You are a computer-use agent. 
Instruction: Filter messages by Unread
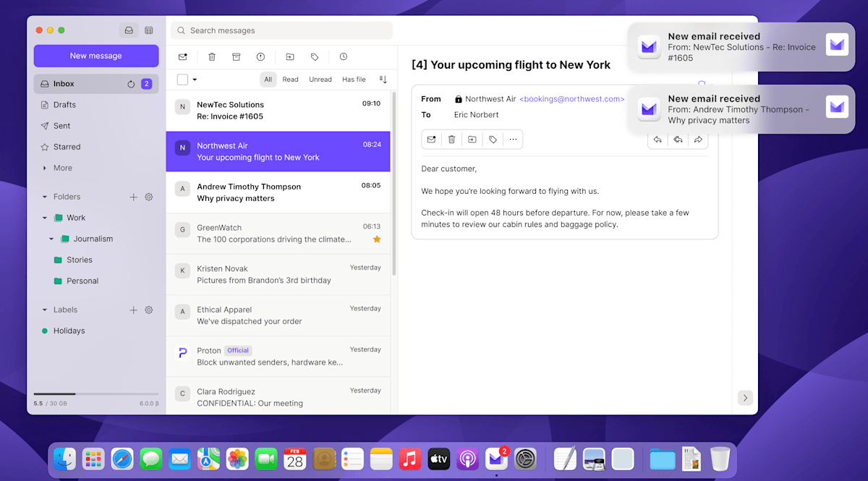pyautogui.click(x=320, y=80)
